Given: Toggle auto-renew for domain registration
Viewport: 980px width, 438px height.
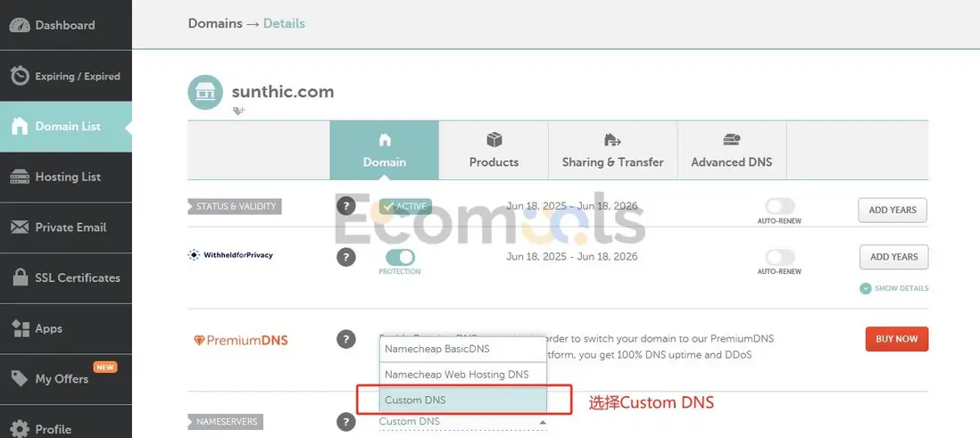Looking at the screenshot, I should coord(779,207).
